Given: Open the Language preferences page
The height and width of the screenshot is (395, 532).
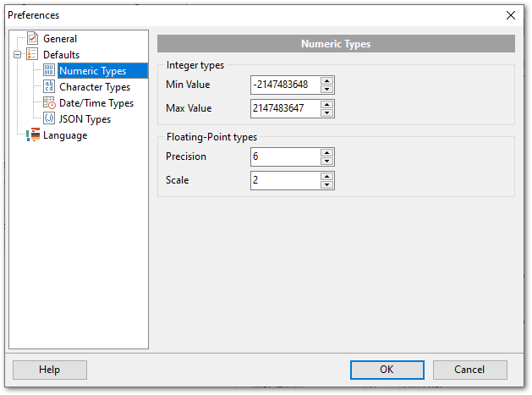Looking at the screenshot, I should [65, 135].
